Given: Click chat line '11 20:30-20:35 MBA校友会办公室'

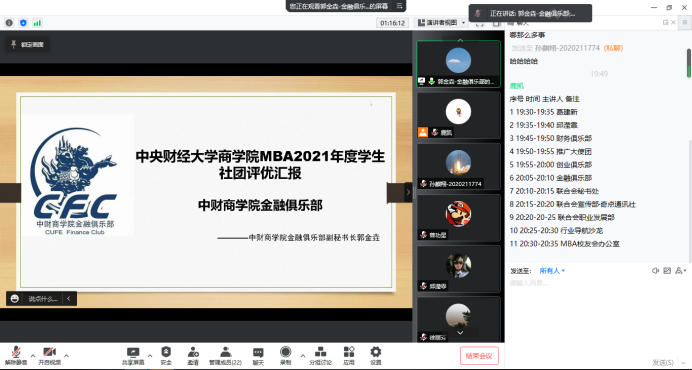Looking at the screenshot, I should point(565,244).
